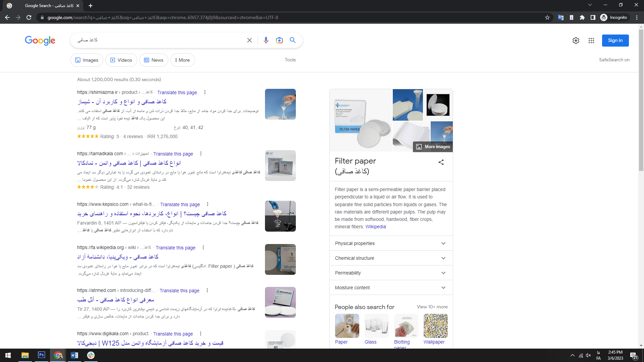Open the tamadkala.com result title
The height and width of the screenshot is (362, 644).
[129, 163]
